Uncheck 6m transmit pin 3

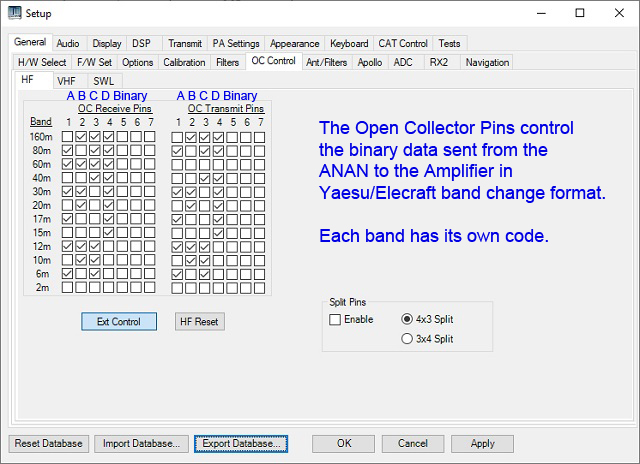(204, 274)
